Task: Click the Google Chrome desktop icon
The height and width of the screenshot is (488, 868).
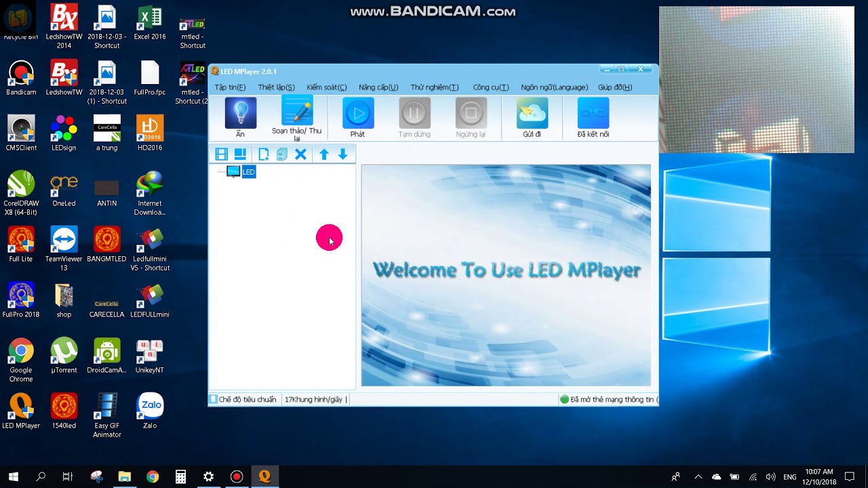Action: pyautogui.click(x=21, y=360)
